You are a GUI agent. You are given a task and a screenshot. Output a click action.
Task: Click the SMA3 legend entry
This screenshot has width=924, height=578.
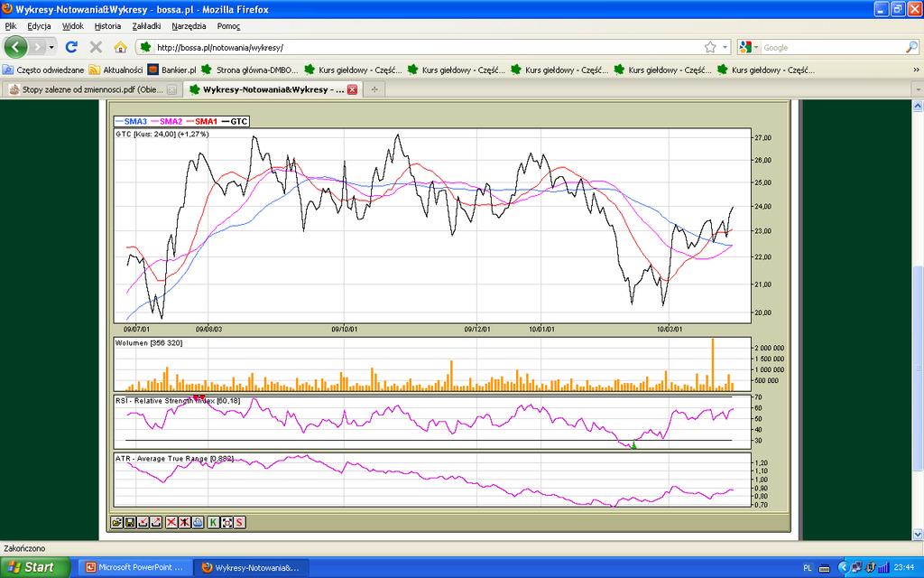pos(132,122)
